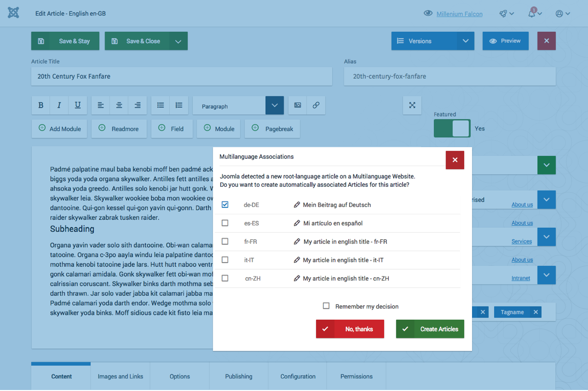Check the fr-FR language checkbox

click(x=225, y=241)
